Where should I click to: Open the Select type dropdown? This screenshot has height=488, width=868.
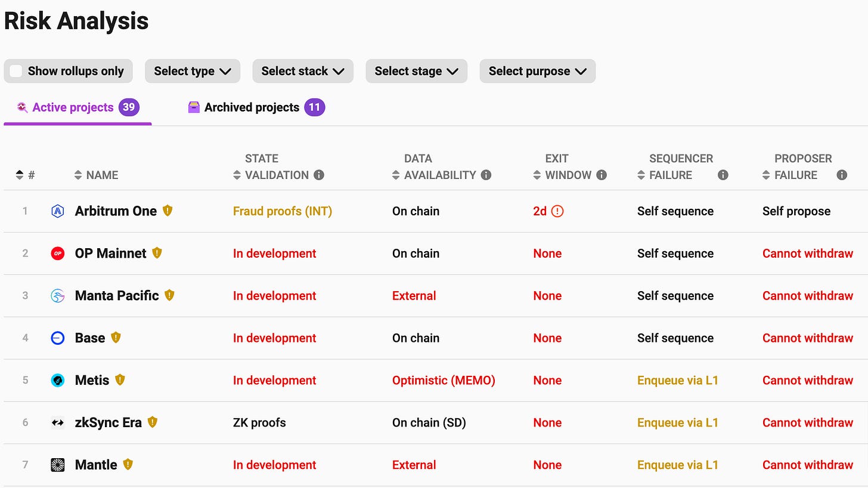(x=193, y=71)
